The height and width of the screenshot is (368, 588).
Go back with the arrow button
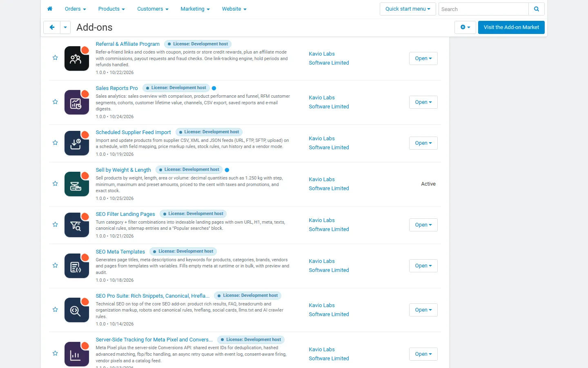(x=52, y=27)
